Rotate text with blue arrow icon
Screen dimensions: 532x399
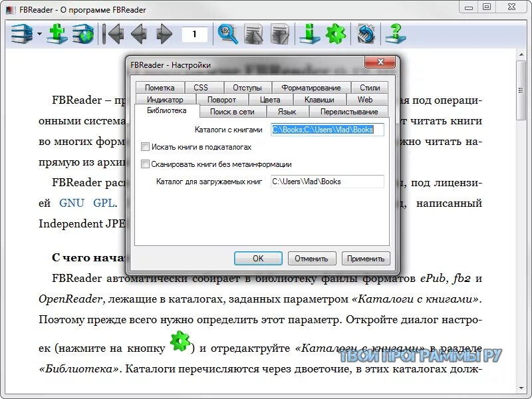click(366, 34)
